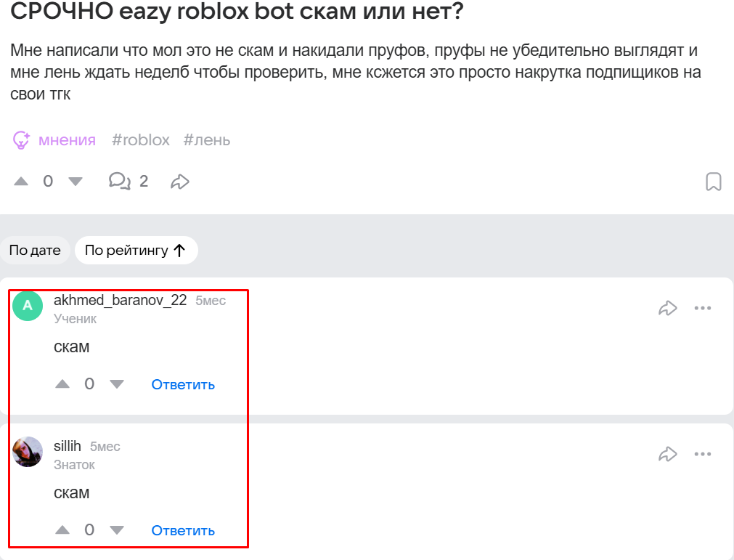Screen dimensions: 734x560
Task: Open the #лень hashtag
Action: [x=207, y=140]
